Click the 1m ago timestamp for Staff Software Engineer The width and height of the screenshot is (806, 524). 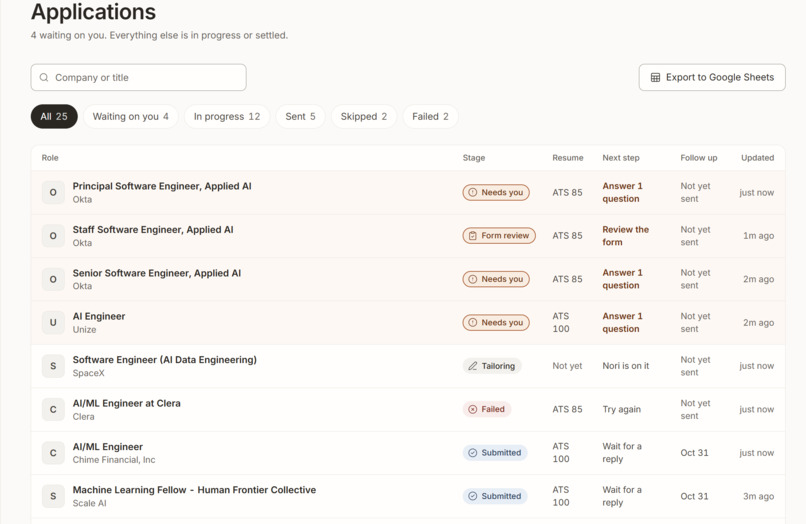759,236
